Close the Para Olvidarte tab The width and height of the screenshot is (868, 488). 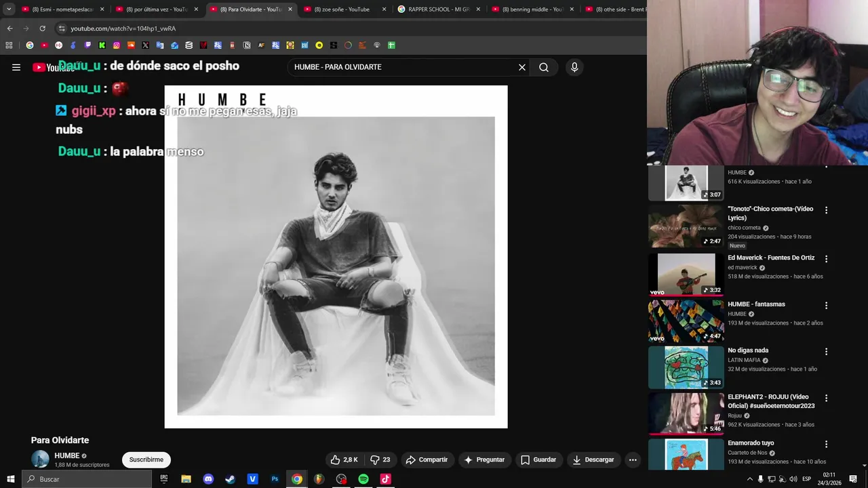click(290, 9)
